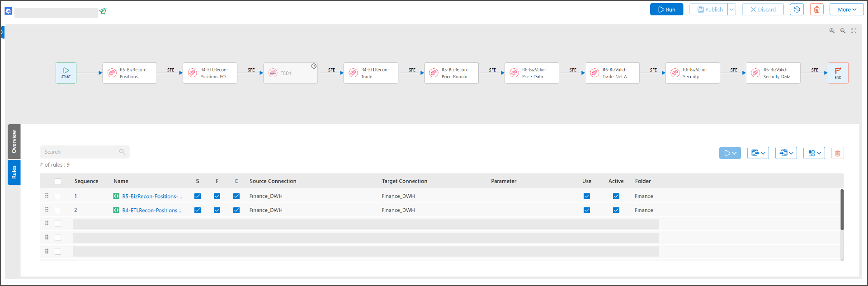Zoom out on the workflow canvas

coord(843,31)
